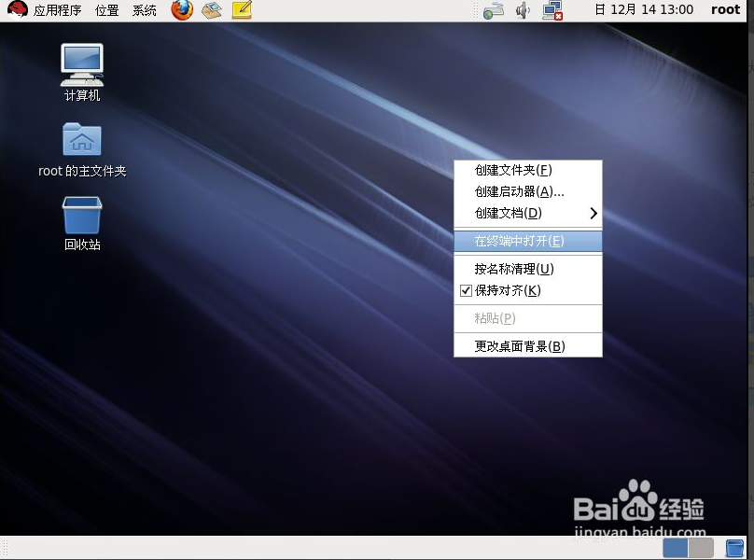Launch Firefox from the top panel

click(x=182, y=10)
